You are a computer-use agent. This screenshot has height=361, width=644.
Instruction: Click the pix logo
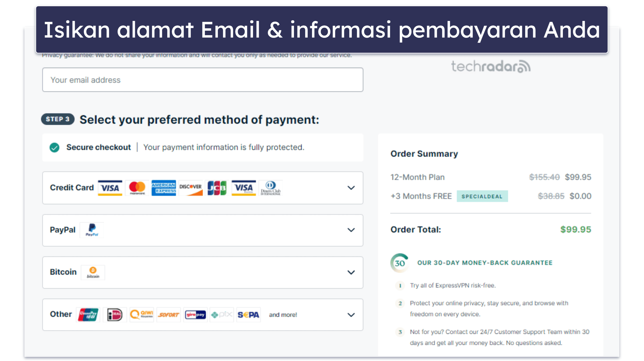click(222, 315)
